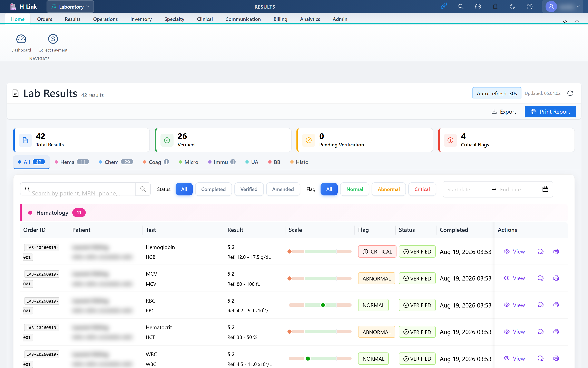588x368 pixels.
Task: Open the Orders ribbon tab
Action: point(45,19)
